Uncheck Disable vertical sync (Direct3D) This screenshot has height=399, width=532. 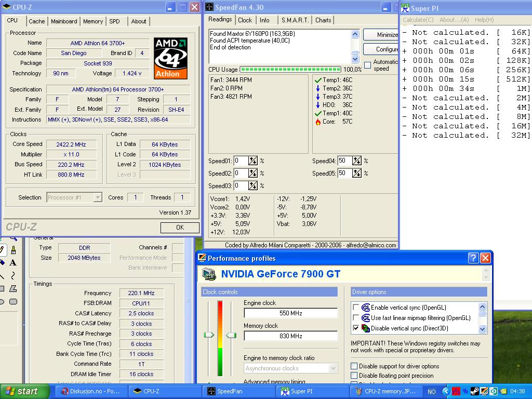(355, 328)
